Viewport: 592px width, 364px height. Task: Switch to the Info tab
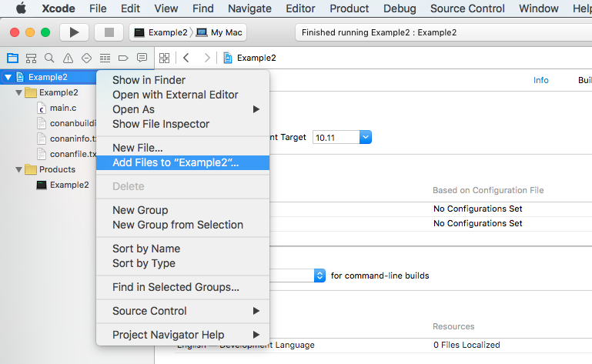(540, 80)
